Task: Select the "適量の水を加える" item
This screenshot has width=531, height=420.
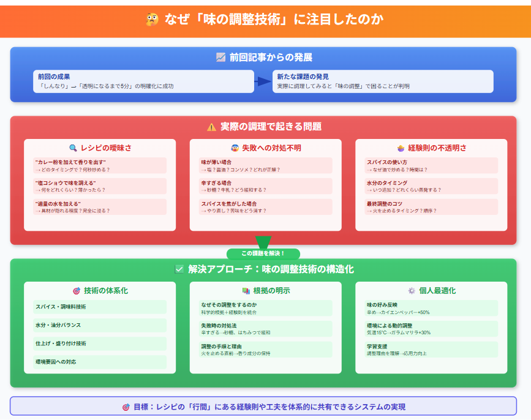Action: click(x=100, y=207)
